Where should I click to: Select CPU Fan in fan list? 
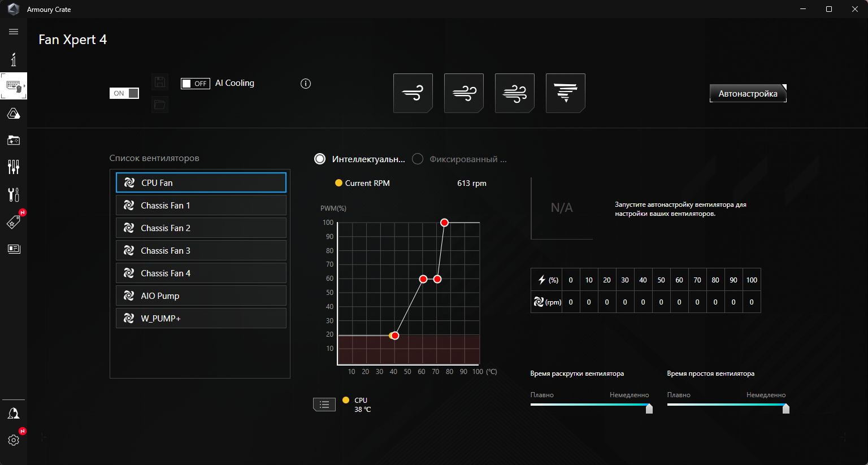pyautogui.click(x=201, y=182)
